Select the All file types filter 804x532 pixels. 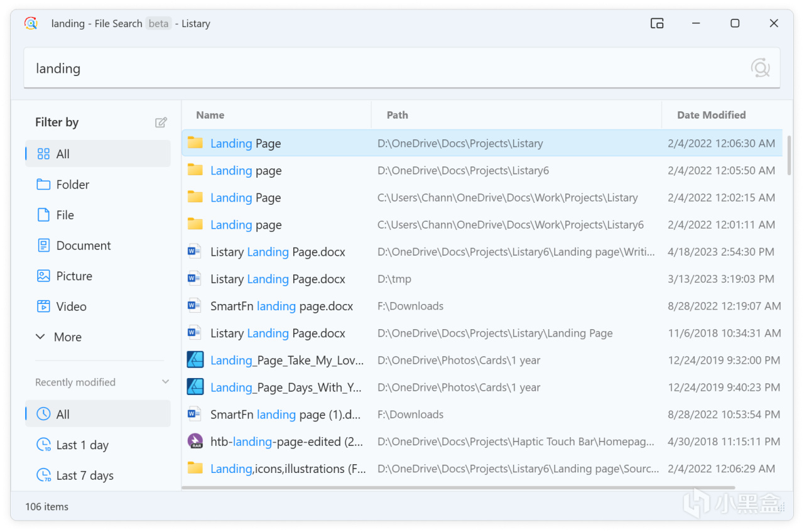click(62, 154)
